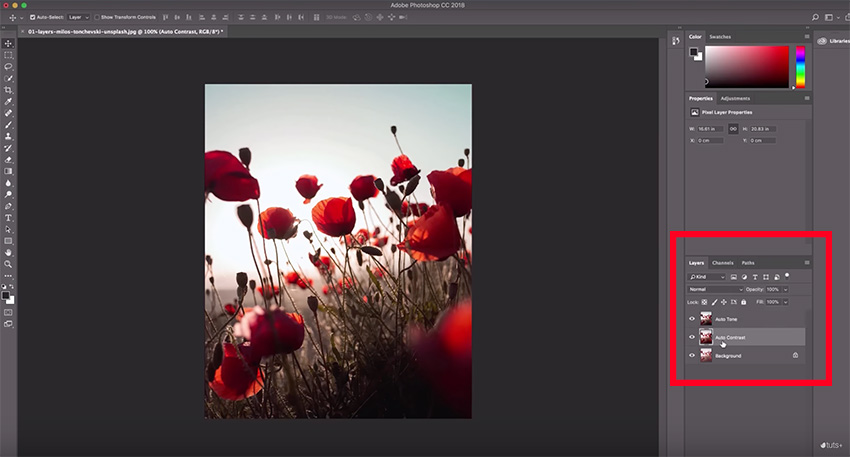Click the rainbow hue slider strip
The width and height of the screenshot is (850, 457).
pyautogui.click(x=800, y=67)
